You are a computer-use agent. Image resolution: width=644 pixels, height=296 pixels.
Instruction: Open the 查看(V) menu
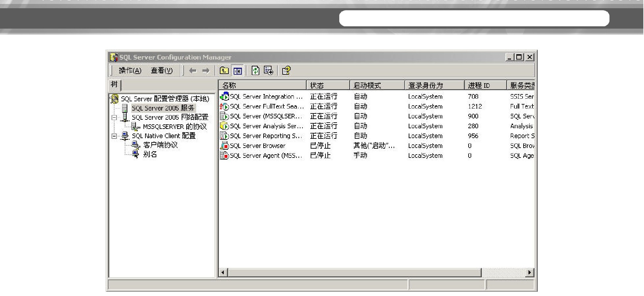pyautogui.click(x=162, y=70)
